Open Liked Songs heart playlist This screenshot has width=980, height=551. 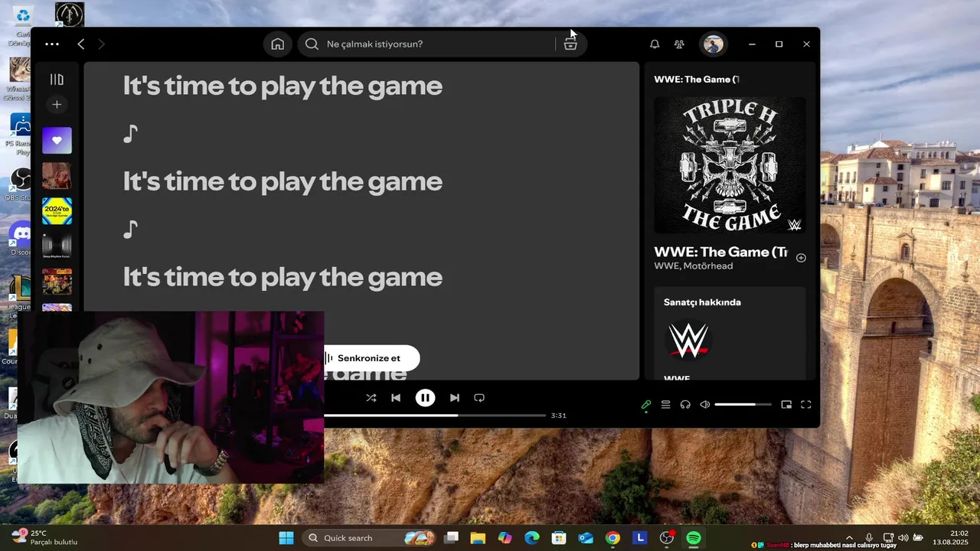[57, 141]
